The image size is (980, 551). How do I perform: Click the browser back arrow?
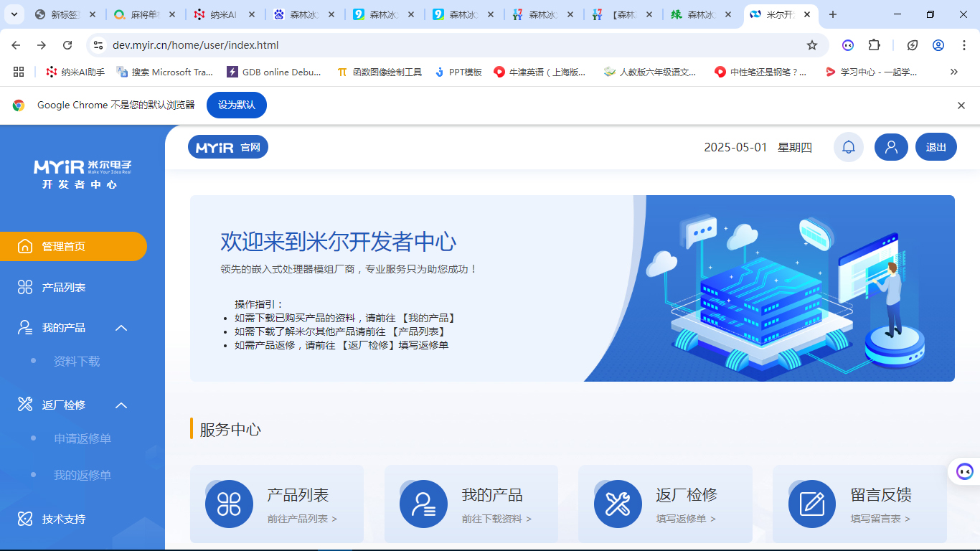tap(16, 45)
